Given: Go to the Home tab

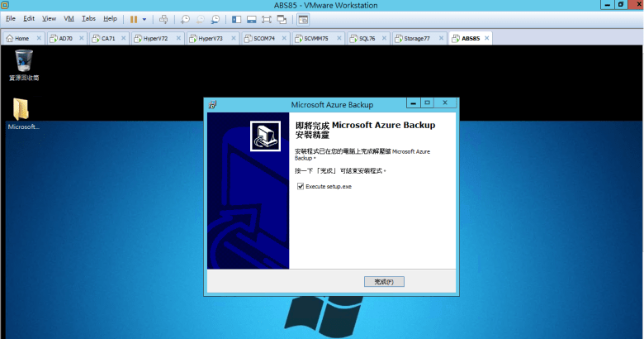Looking at the screenshot, I should click(20, 38).
